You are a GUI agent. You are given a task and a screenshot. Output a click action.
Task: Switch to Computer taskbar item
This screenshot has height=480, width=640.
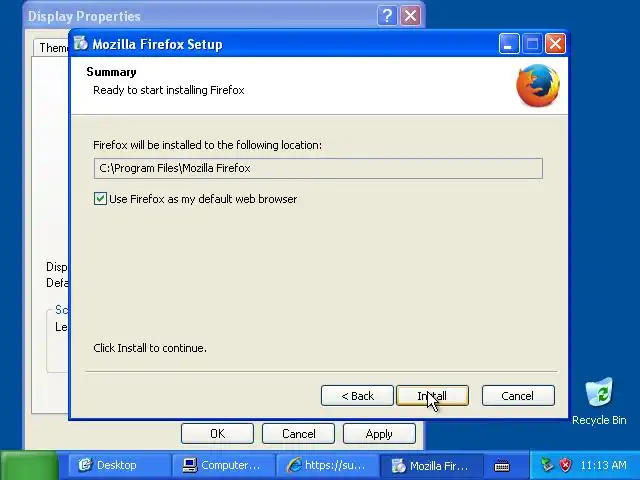[x=223, y=465]
